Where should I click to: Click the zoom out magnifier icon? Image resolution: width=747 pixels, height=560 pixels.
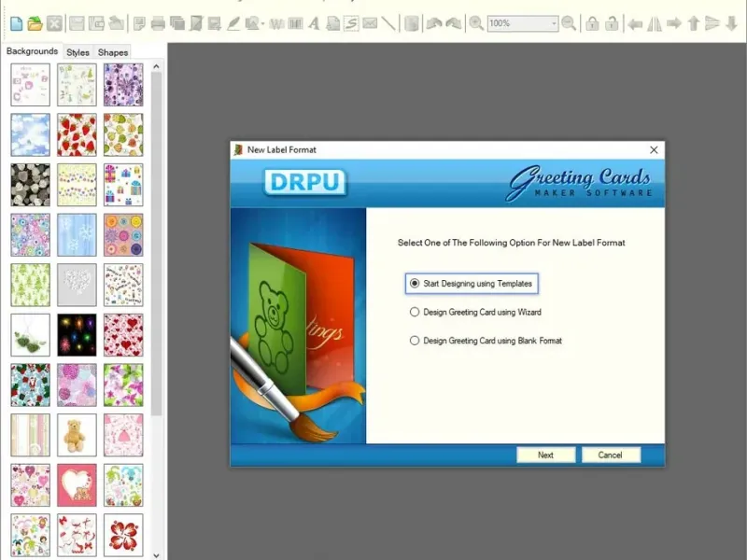569,22
